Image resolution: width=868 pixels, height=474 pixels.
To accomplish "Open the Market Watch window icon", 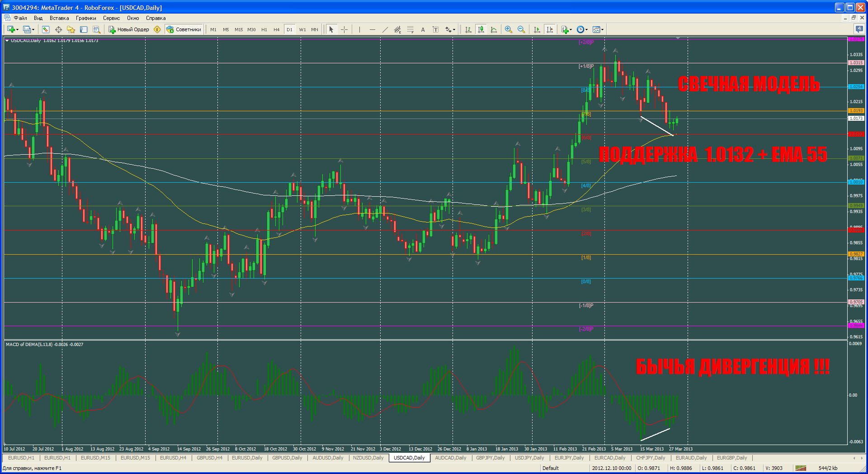I will point(46,29).
